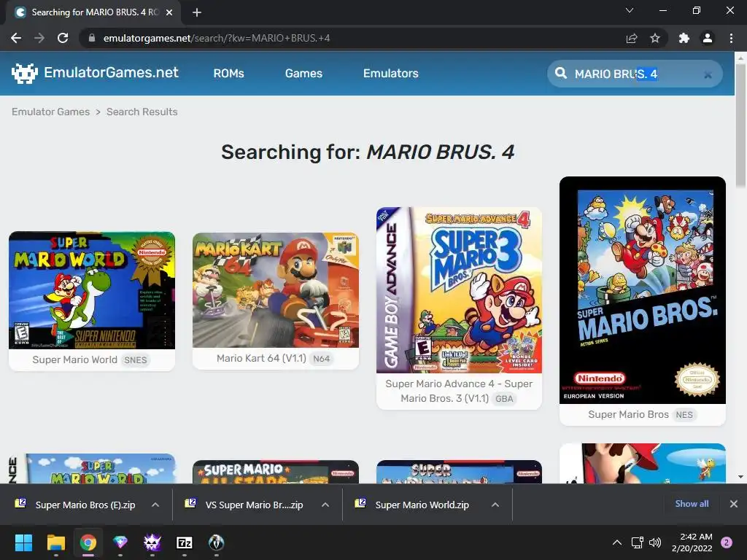Viewport: 747px width, 560px height.
Task: Click the N64 platform tag
Action: pyautogui.click(x=322, y=359)
